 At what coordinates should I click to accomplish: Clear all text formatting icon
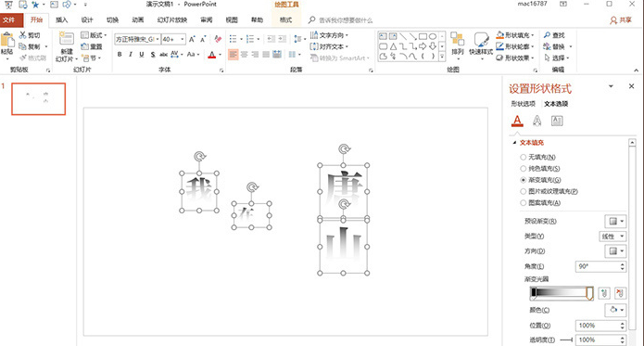pyautogui.click(x=218, y=39)
